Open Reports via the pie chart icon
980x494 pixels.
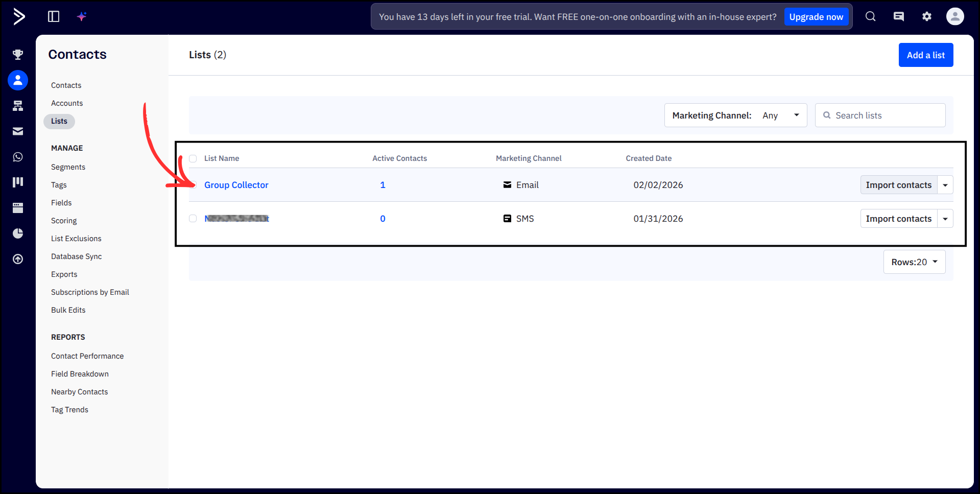tap(18, 233)
